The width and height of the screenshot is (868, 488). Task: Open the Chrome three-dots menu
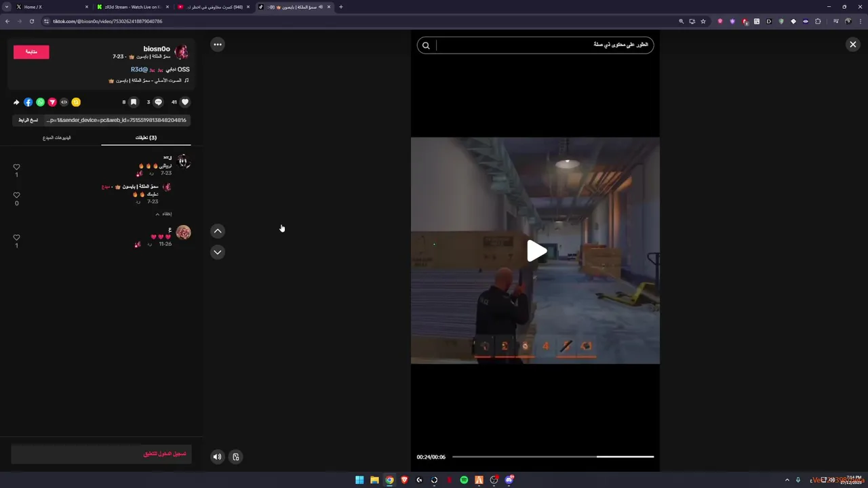point(859,21)
